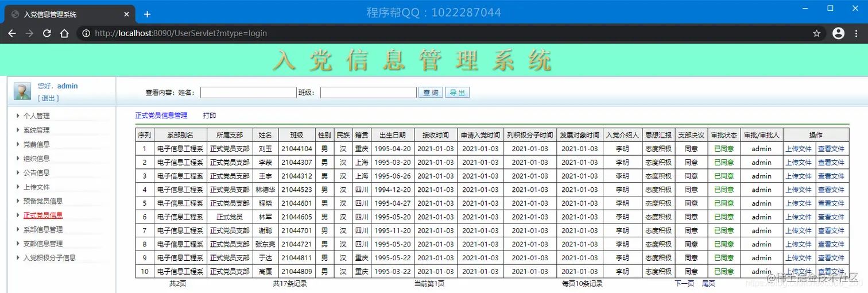Click 查看文件 for 王宇 row
The image size is (868, 293).
(x=831, y=176)
